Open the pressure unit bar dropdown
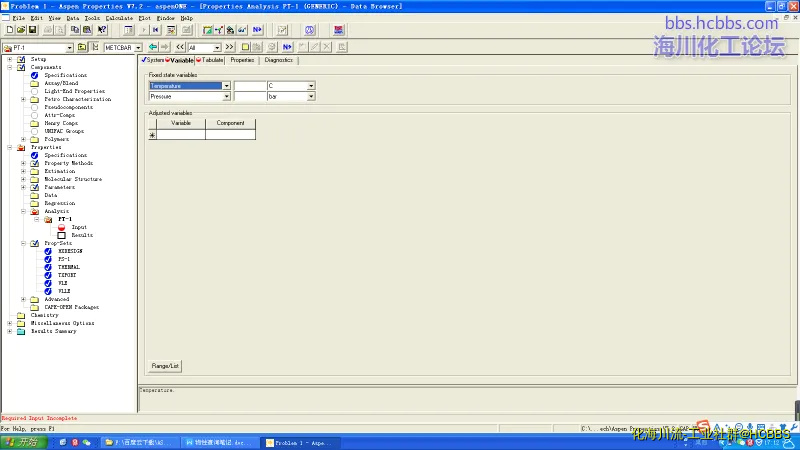The width and height of the screenshot is (800, 450). coord(311,96)
